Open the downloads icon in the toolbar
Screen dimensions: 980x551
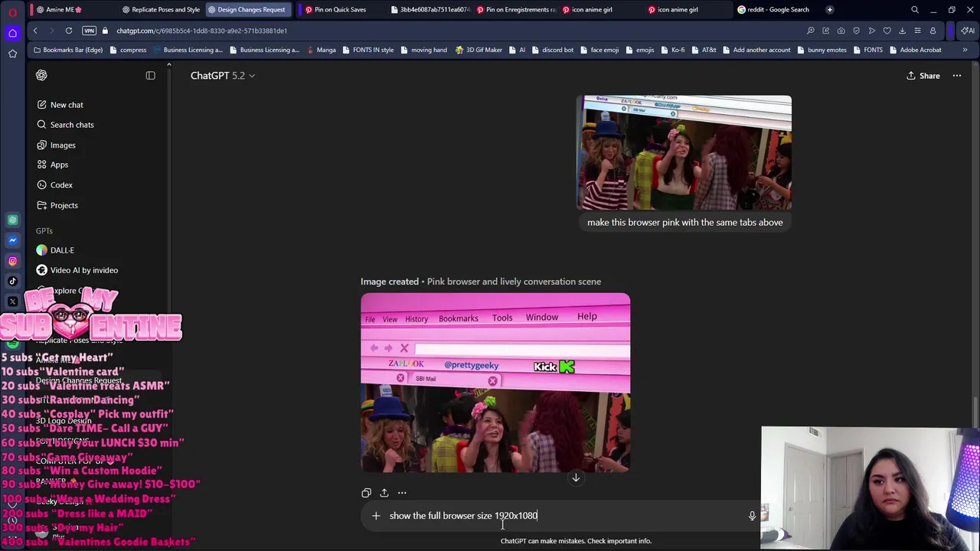pos(903,31)
